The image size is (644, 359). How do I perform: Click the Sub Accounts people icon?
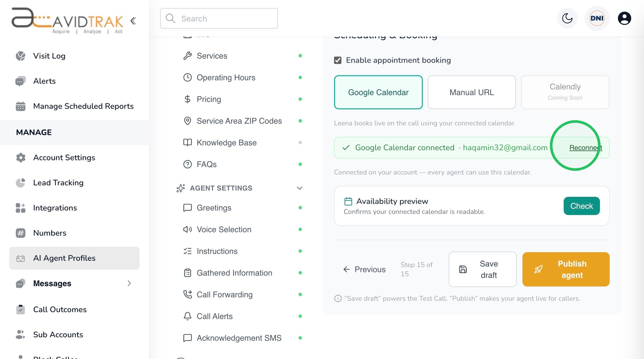click(x=21, y=335)
